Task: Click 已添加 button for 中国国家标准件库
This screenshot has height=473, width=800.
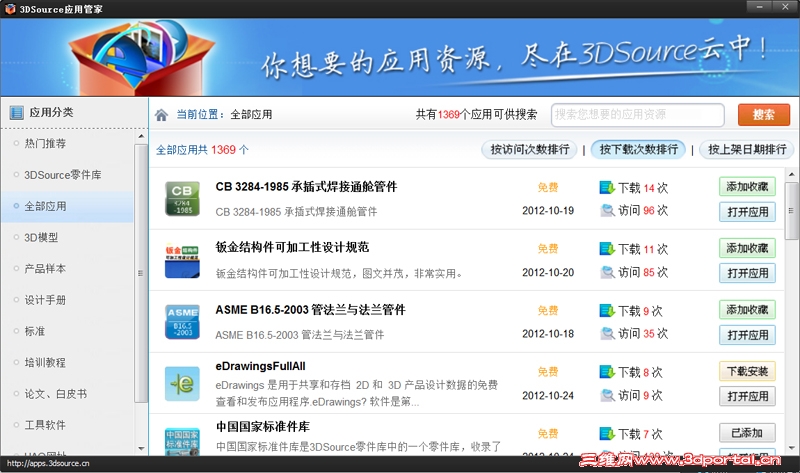Action: click(747, 433)
